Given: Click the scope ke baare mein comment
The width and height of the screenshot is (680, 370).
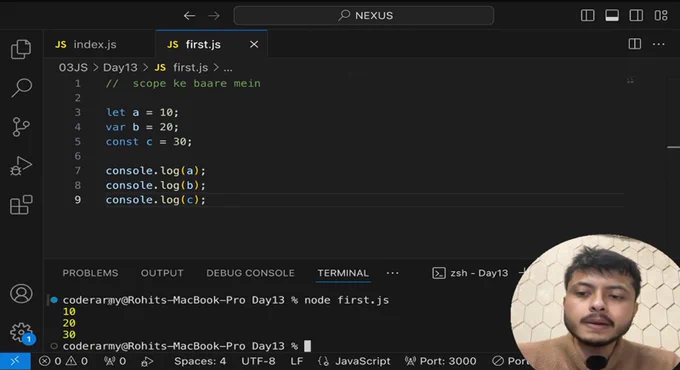Looking at the screenshot, I should click(x=183, y=83).
